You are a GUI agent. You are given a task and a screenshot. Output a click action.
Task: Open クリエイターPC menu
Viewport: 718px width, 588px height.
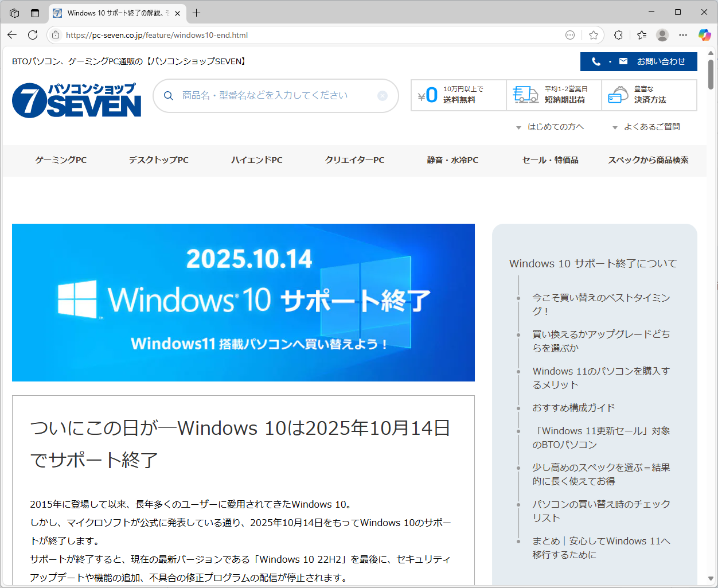[355, 160]
